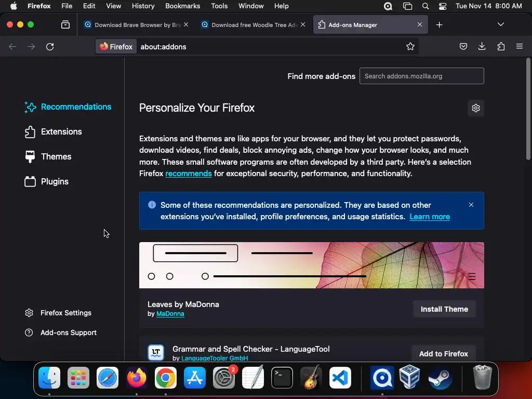List all tabs with the chevron
The width and height of the screenshot is (532, 399).
(x=500, y=24)
